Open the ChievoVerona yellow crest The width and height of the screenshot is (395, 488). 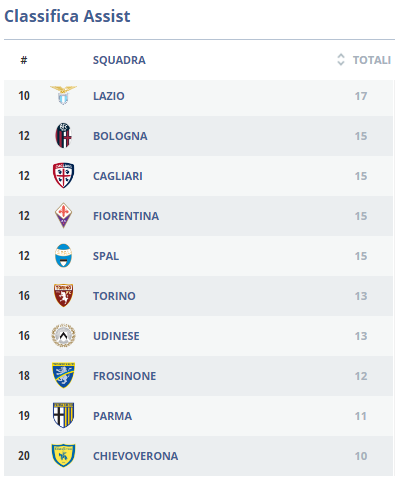pos(63,455)
